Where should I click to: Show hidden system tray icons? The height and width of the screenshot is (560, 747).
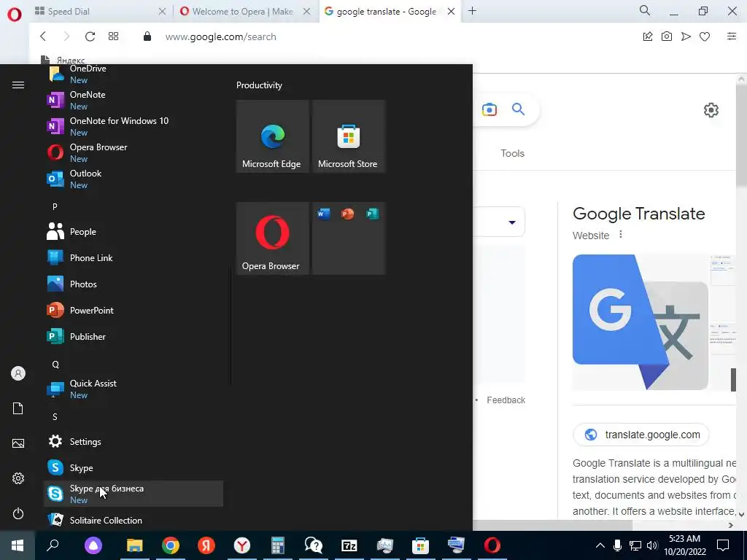pos(600,545)
